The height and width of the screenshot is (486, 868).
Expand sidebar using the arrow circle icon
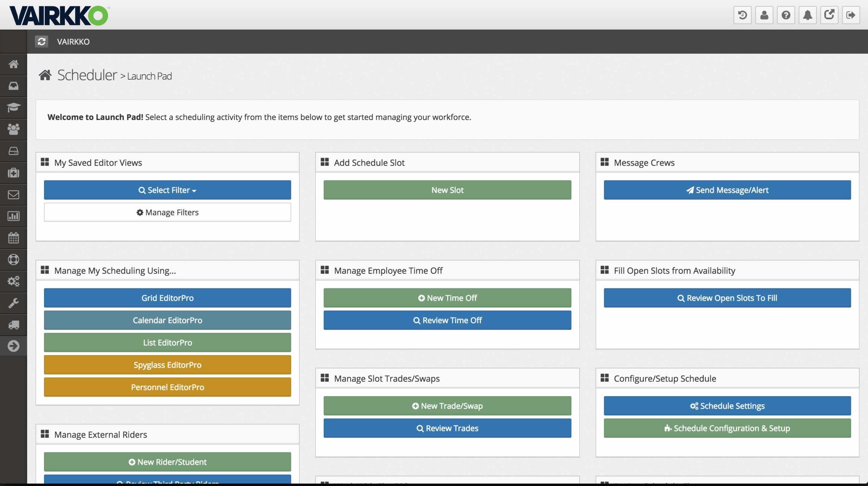(14, 346)
